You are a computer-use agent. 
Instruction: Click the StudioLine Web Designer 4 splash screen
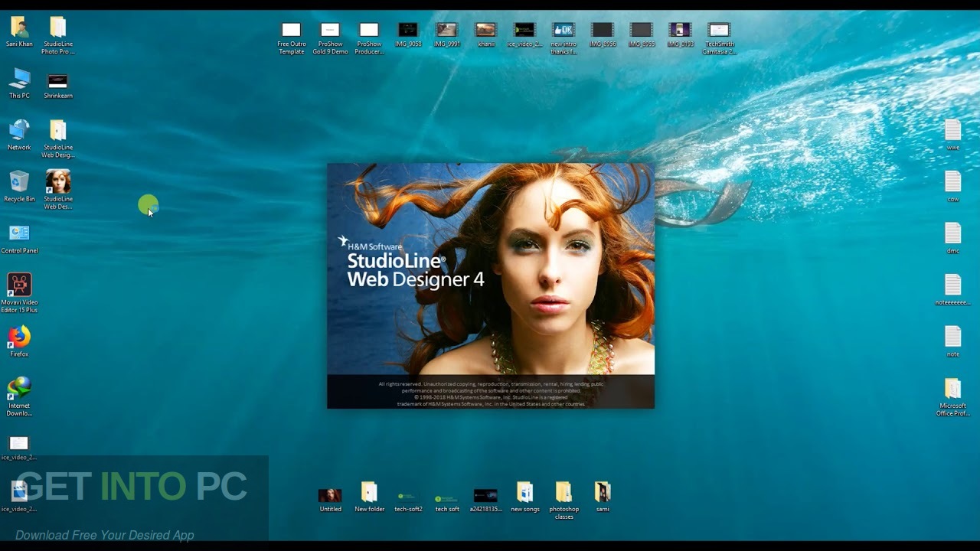tap(491, 285)
